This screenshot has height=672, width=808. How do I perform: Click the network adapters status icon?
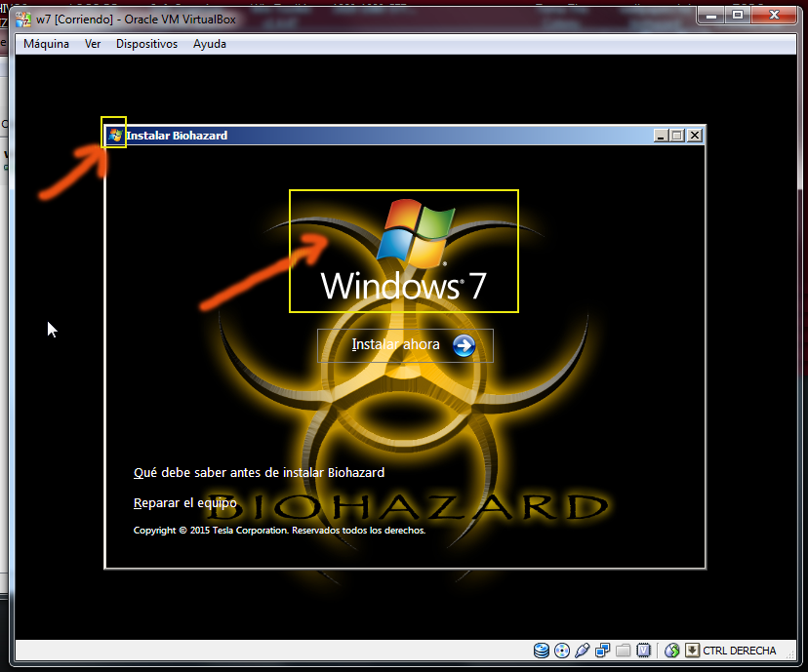(602, 651)
